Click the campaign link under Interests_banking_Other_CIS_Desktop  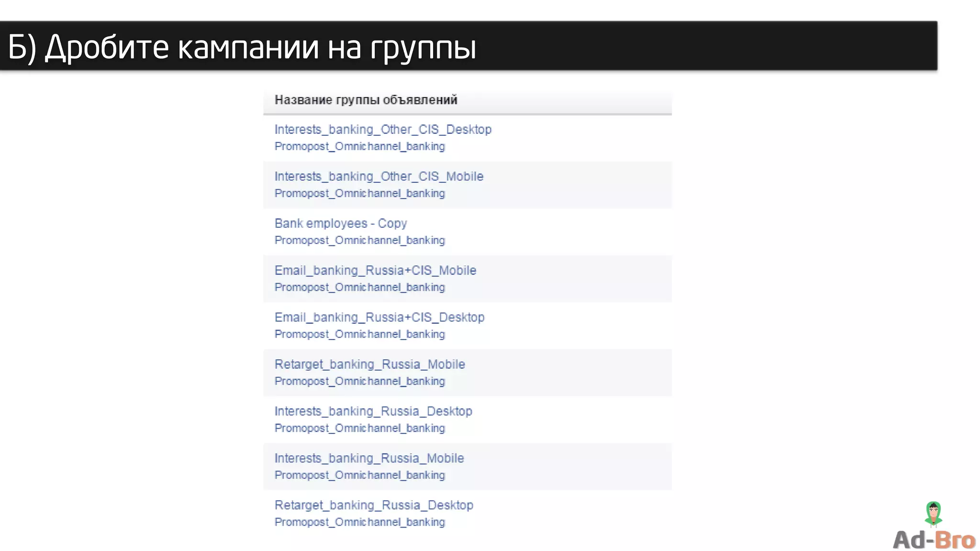pyautogui.click(x=359, y=146)
